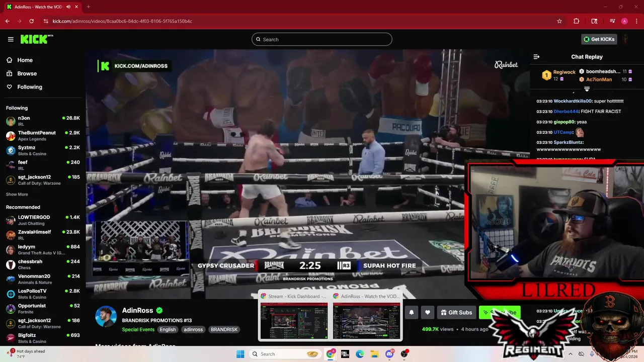Select Ac7ionMan in chat leaderboard
Viewport: 644px width, 362px height.
(x=599, y=79)
